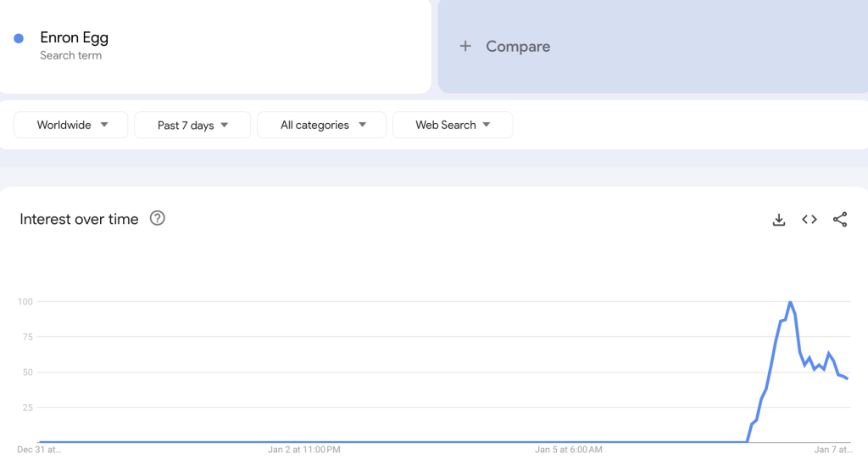
Task: Click the share icon on chart
Action: (x=840, y=220)
